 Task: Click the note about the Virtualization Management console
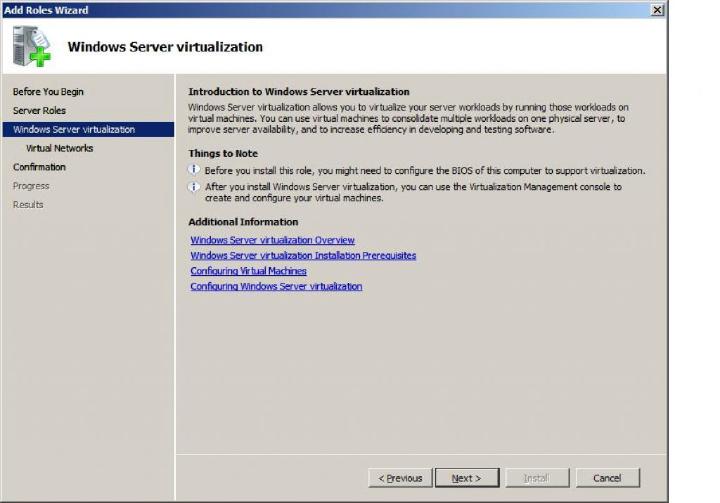(x=413, y=192)
